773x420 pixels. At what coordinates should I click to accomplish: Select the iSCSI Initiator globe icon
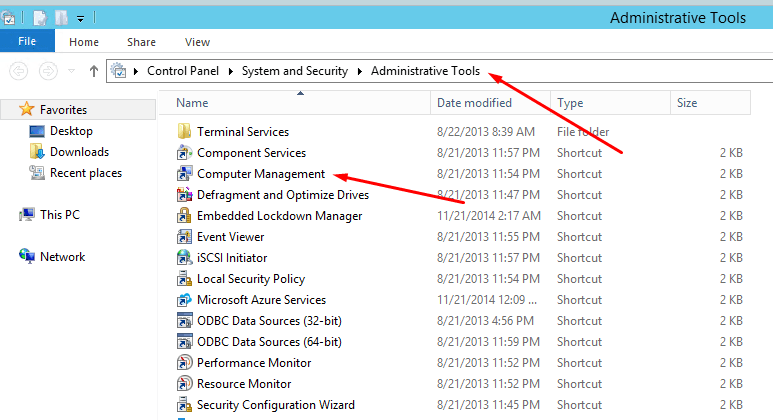[184, 257]
